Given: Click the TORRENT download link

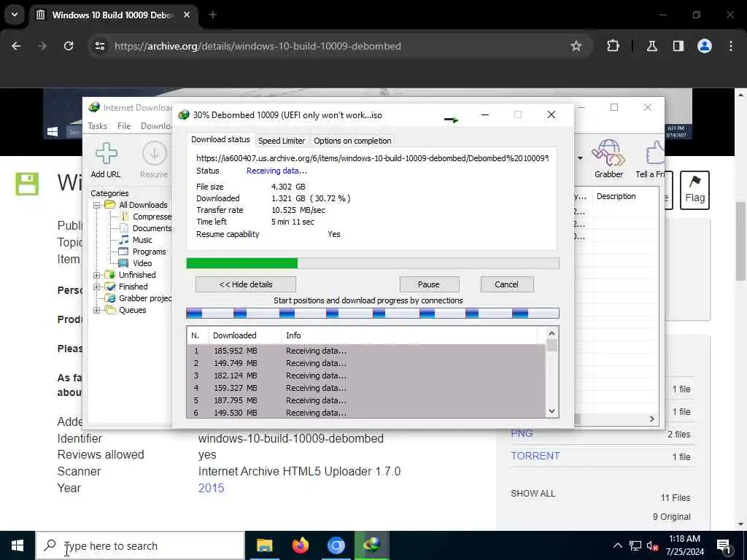Looking at the screenshot, I should pyautogui.click(x=535, y=456).
